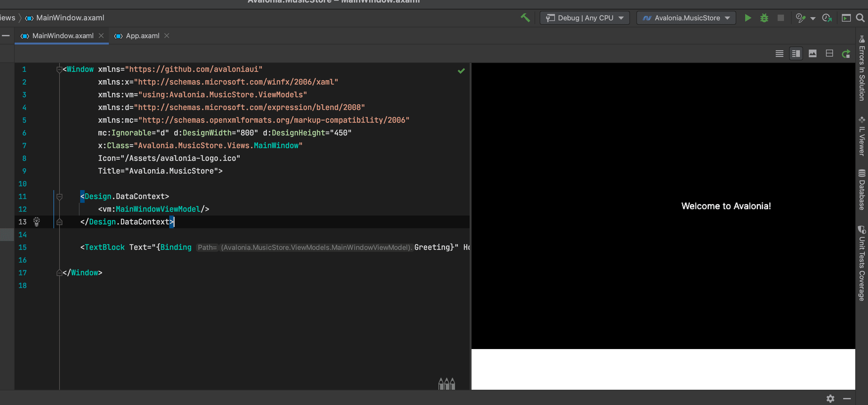Open the Database side panel
868x405 pixels.
click(862, 190)
